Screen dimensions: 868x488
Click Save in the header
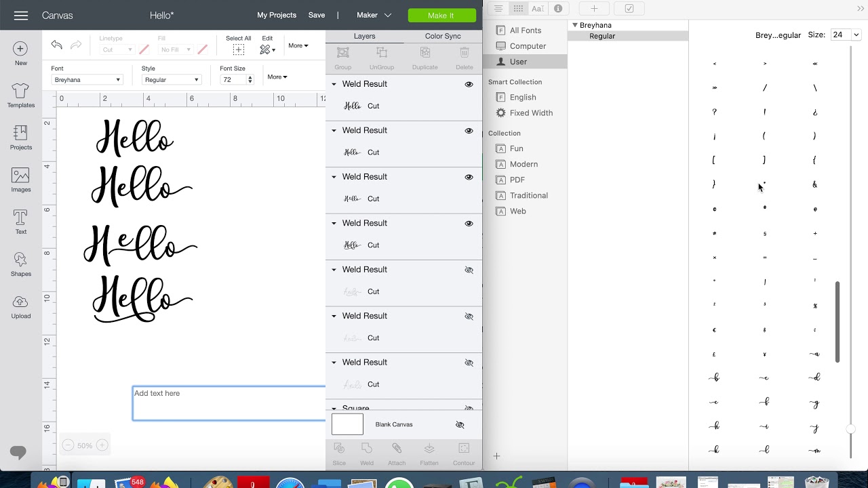coord(317,15)
